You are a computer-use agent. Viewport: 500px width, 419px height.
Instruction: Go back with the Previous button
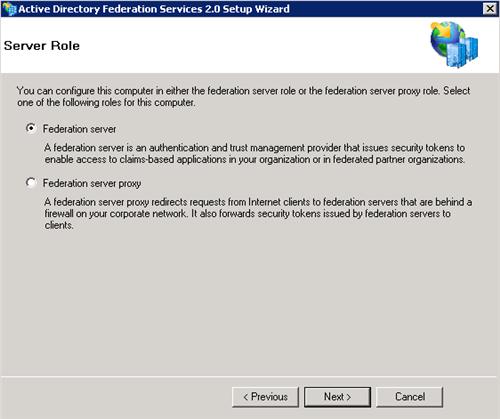coord(265,397)
